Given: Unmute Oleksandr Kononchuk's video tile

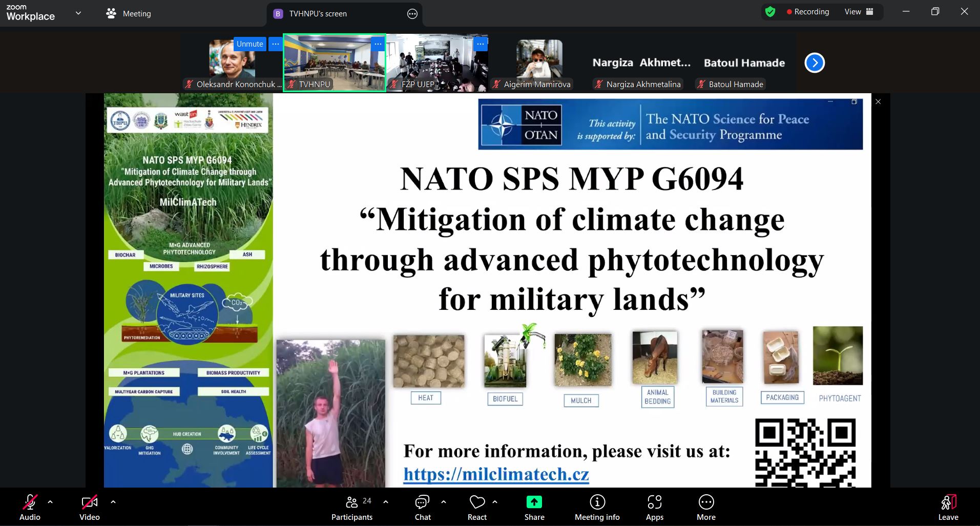Looking at the screenshot, I should tap(250, 44).
